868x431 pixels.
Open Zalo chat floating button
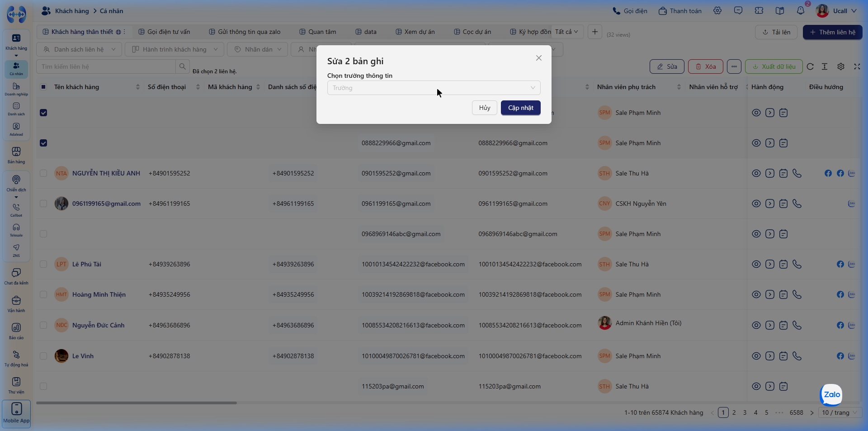(x=831, y=395)
